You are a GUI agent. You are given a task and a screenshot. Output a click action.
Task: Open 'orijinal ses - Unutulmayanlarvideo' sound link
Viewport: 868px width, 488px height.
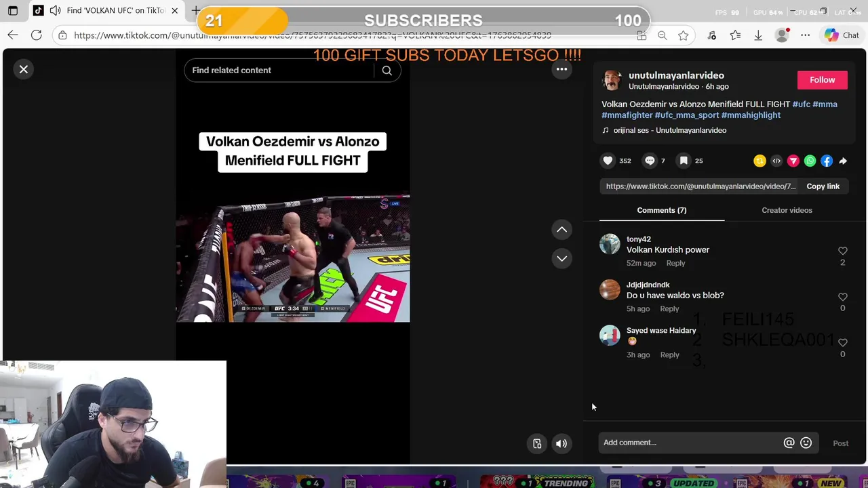click(x=669, y=130)
